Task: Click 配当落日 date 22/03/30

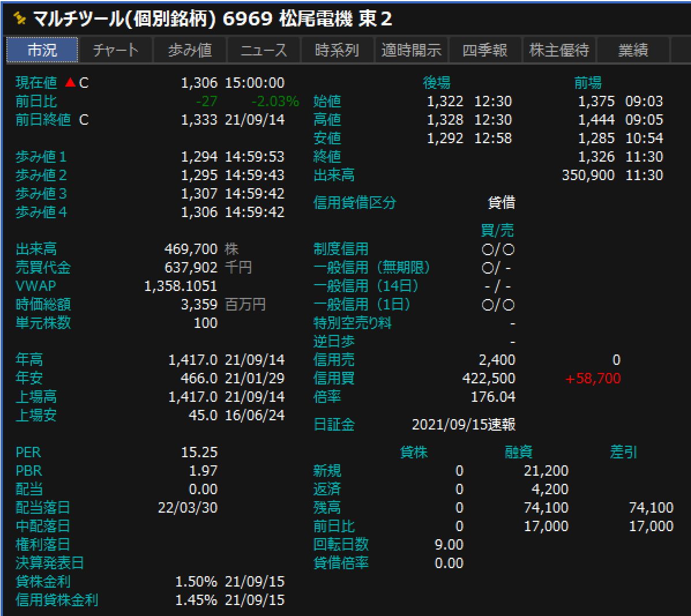Action: pyautogui.click(x=188, y=508)
